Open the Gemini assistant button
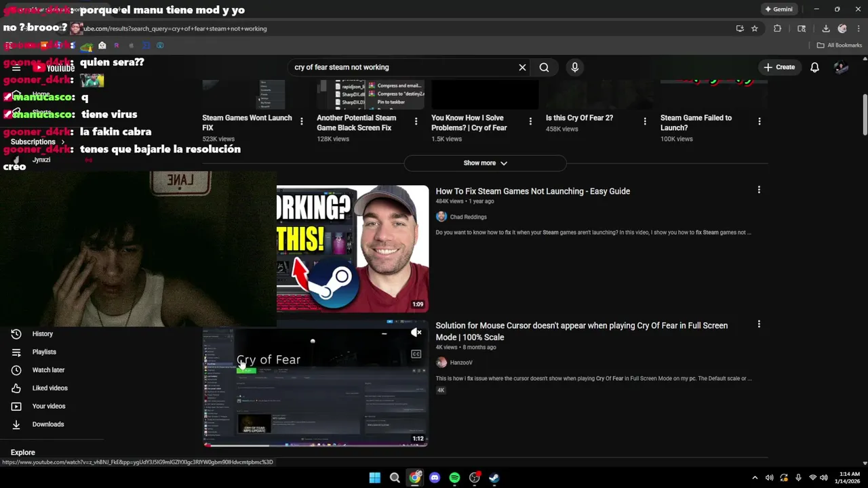 (x=778, y=9)
